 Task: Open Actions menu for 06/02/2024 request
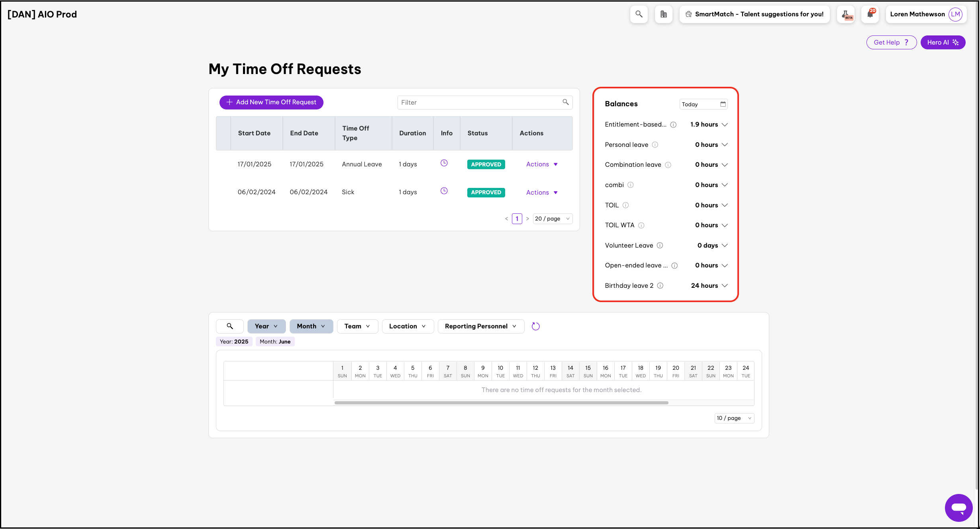pyautogui.click(x=542, y=193)
